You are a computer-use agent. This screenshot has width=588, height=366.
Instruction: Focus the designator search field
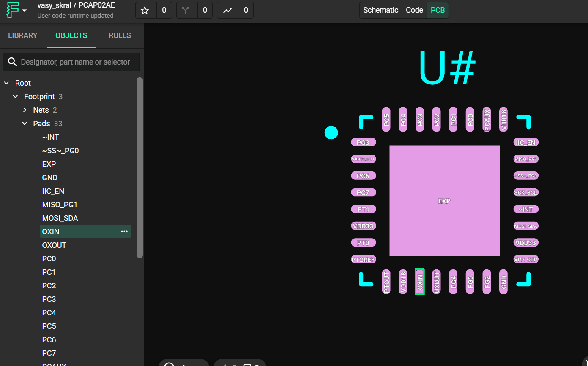coord(71,62)
